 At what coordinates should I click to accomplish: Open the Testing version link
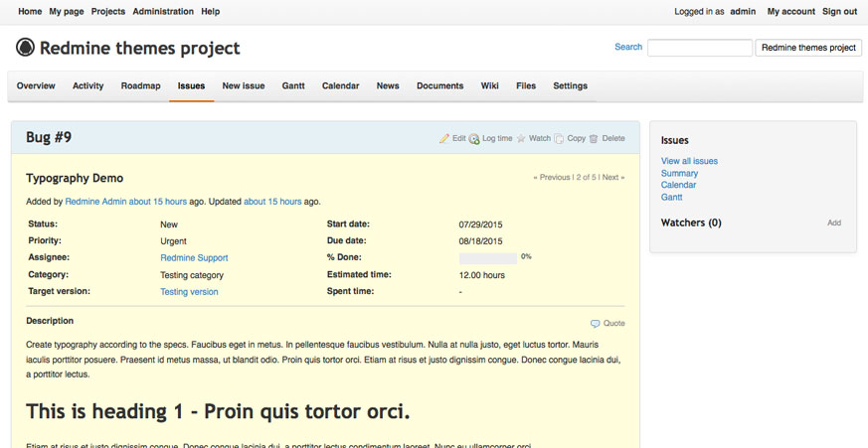point(189,292)
